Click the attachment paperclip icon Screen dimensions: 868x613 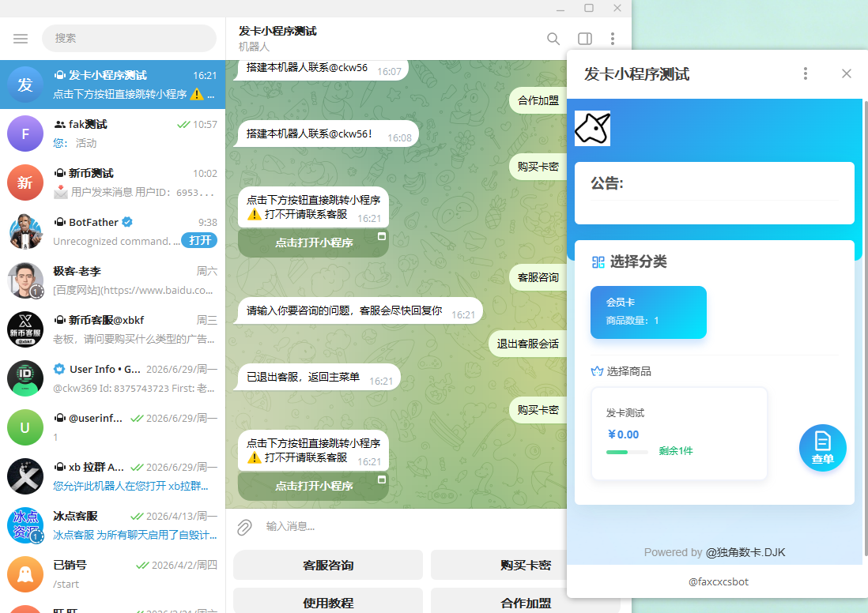[x=244, y=527]
